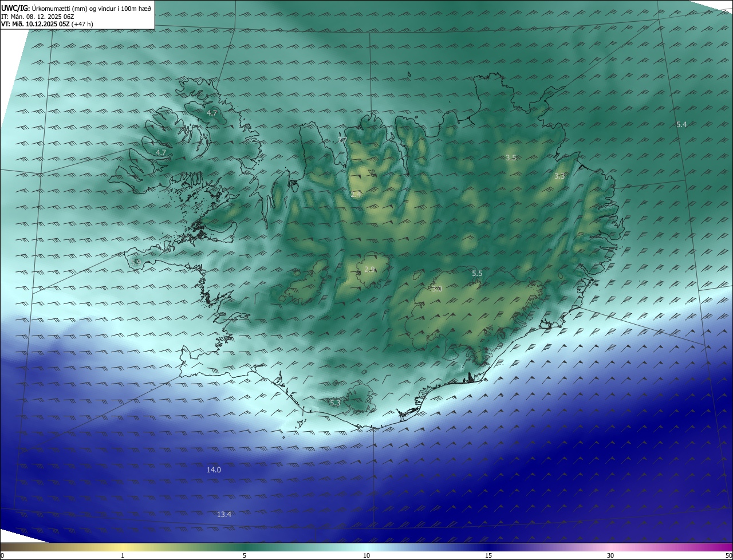Image resolution: width=733 pixels, height=560 pixels.
Task: Click the 0 tick on the color scale
Action: [2, 555]
